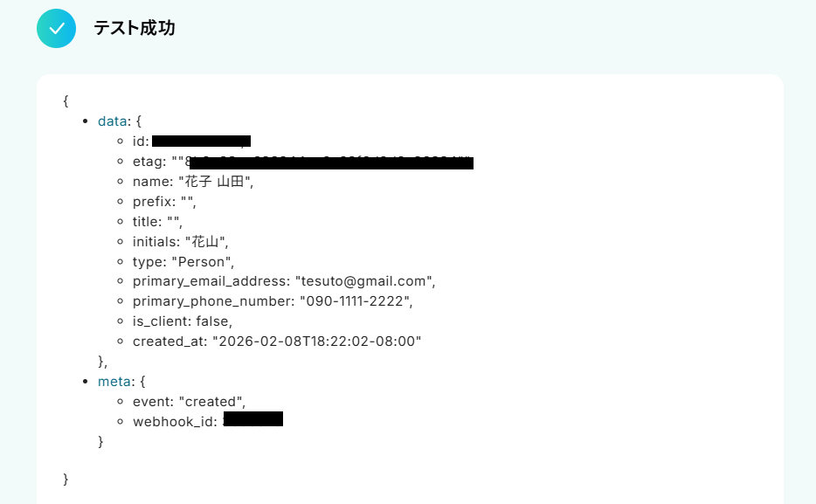Click the webhook_id field line
The image size is (816, 504).
click(x=208, y=421)
